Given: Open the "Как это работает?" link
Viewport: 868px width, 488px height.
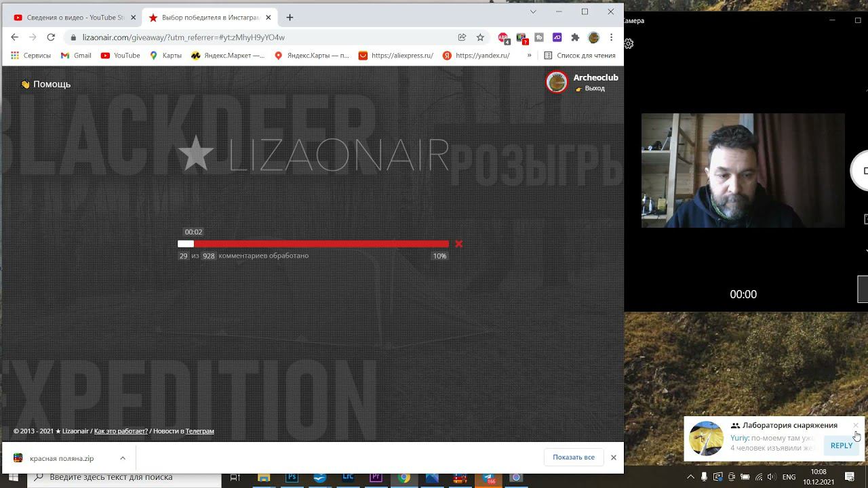Looking at the screenshot, I should pyautogui.click(x=121, y=431).
